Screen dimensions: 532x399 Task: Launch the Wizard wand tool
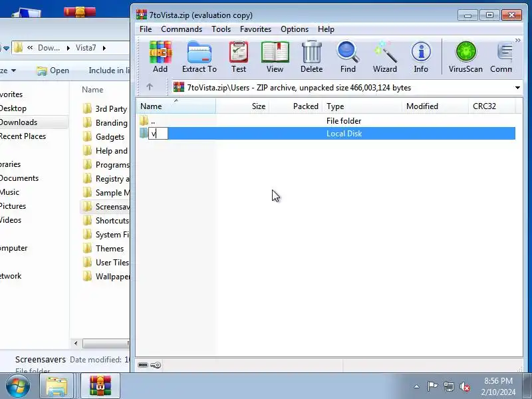tap(385, 57)
